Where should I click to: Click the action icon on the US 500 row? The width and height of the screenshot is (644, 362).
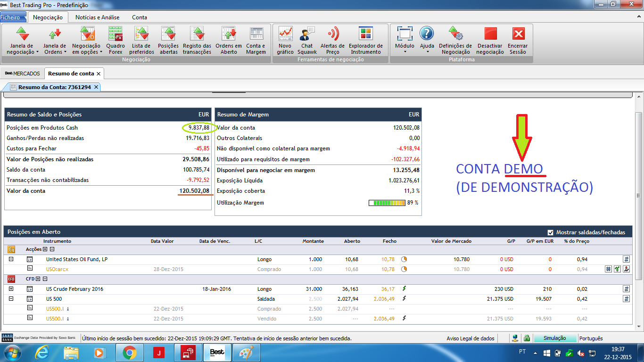coord(627,299)
